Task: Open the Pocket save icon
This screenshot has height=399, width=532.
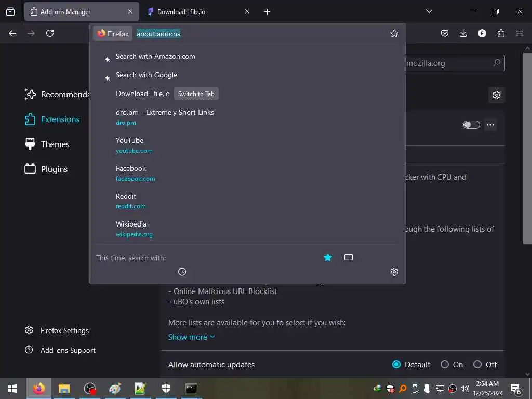Action: tap(445, 33)
